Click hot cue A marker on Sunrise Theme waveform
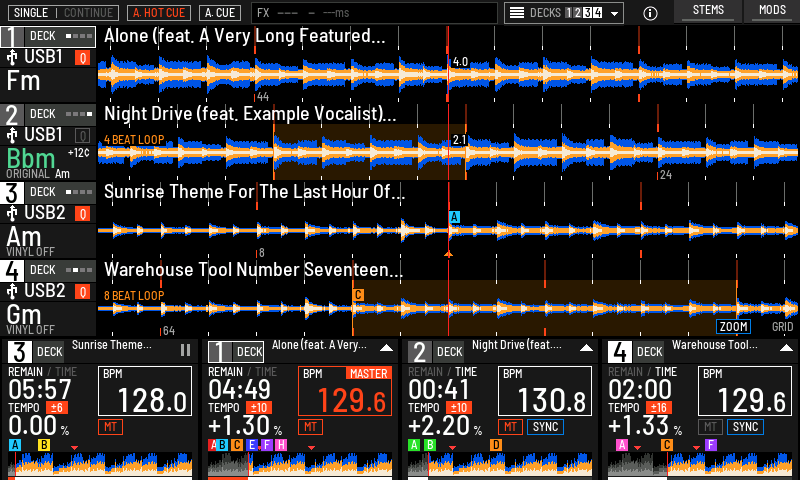 click(454, 217)
